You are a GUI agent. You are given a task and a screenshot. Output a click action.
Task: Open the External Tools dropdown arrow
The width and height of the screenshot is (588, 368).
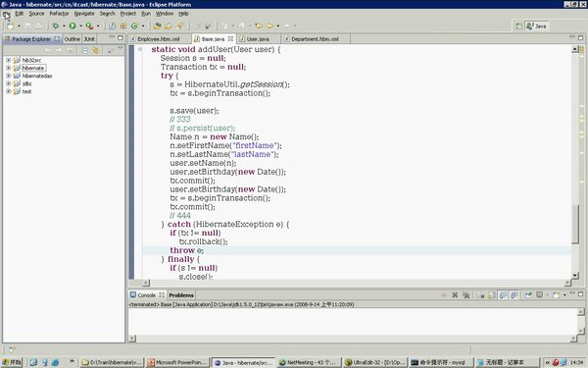coord(98,26)
